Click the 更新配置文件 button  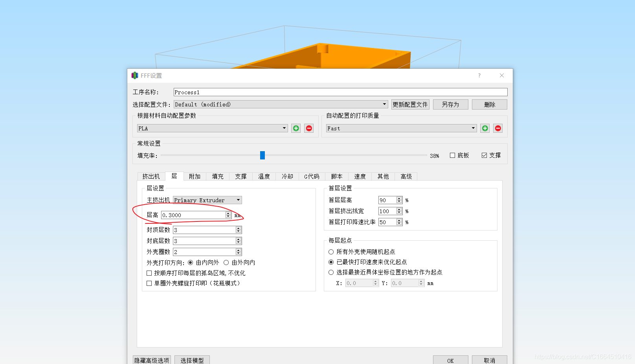(x=410, y=104)
